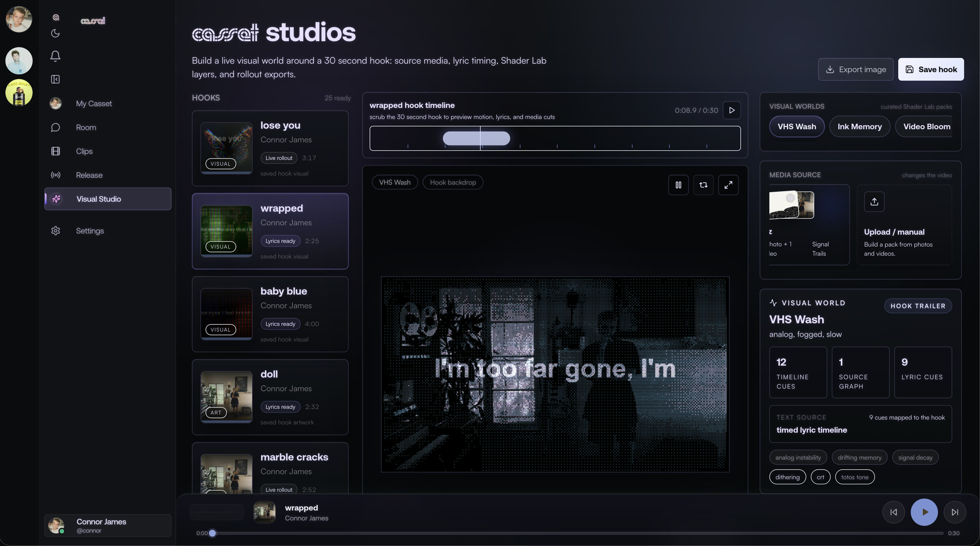
Task: Click the Hook backdrop chip
Action: (453, 182)
